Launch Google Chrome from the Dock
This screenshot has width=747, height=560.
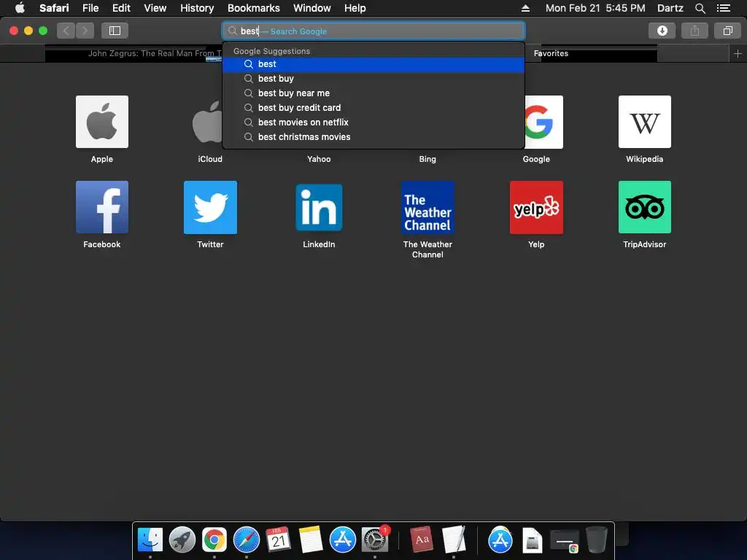pos(214,540)
